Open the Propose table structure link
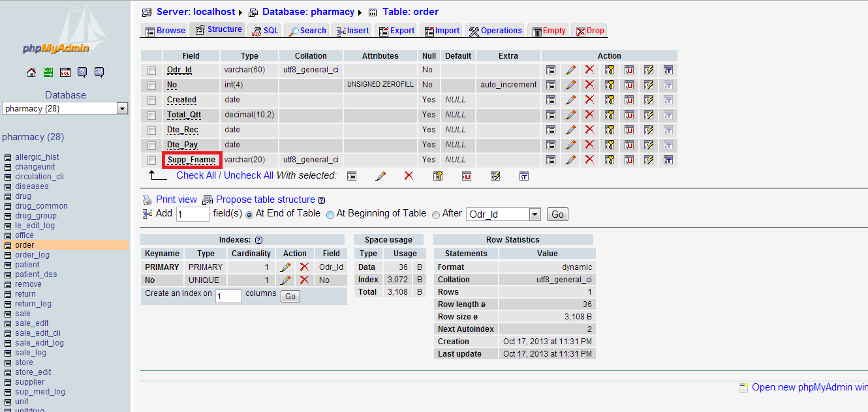Viewport: 868px width, 412px height. click(266, 199)
